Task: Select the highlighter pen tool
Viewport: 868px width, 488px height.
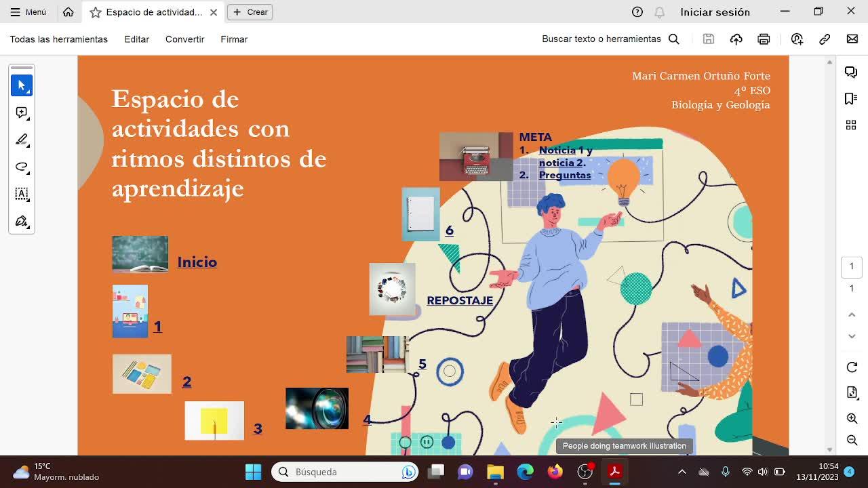Action: tap(22, 140)
